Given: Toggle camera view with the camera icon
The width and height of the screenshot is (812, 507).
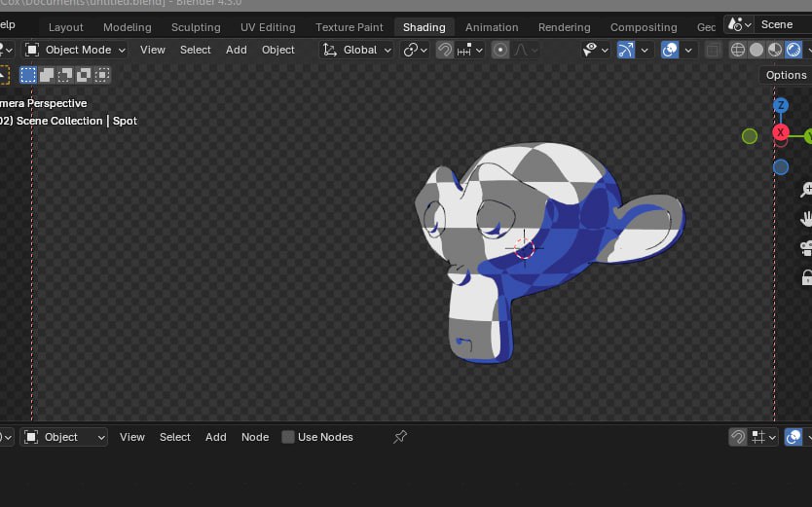Looking at the screenshot, I should (x=806, y=247).
